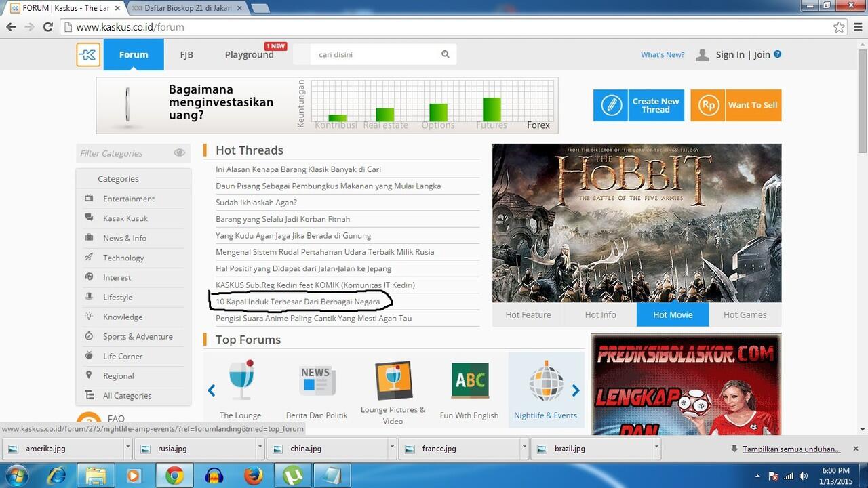
Task: Open Lounge Pictures & Video icon
Action: pyautogui.click(x=393, y=380)
